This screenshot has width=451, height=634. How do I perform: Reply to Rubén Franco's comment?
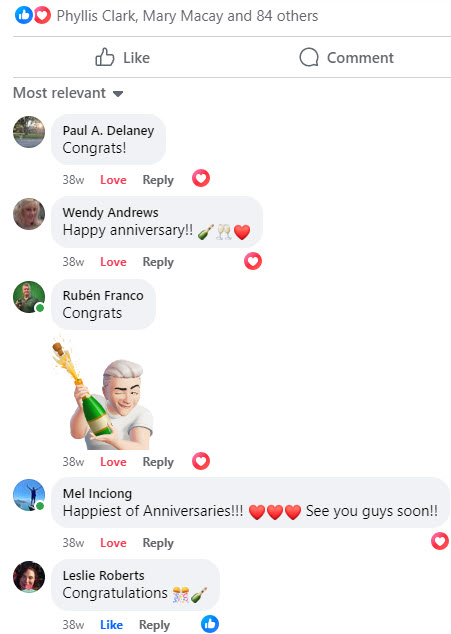pyautogui.click(x=158, y=462)
